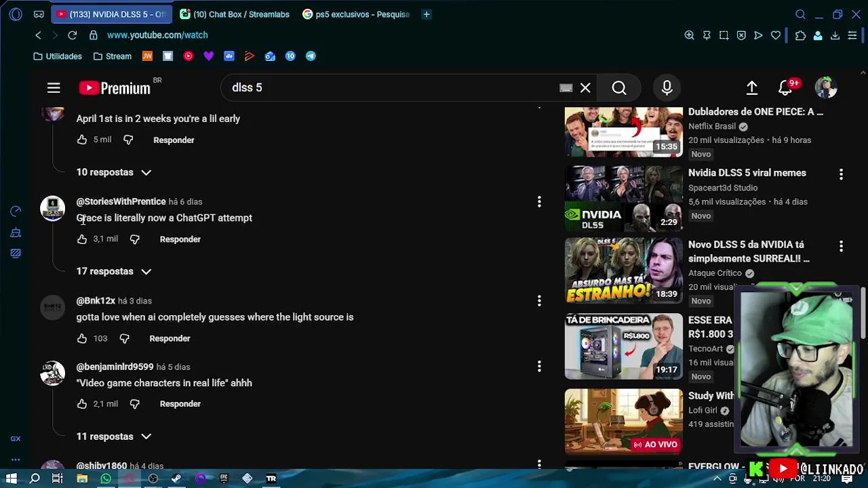
Task: Open @Bnk12x channel link
Action: click(96, 300)
